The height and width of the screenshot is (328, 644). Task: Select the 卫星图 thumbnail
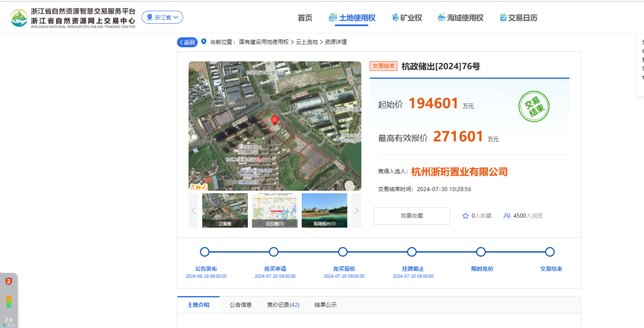coord(225,211)
